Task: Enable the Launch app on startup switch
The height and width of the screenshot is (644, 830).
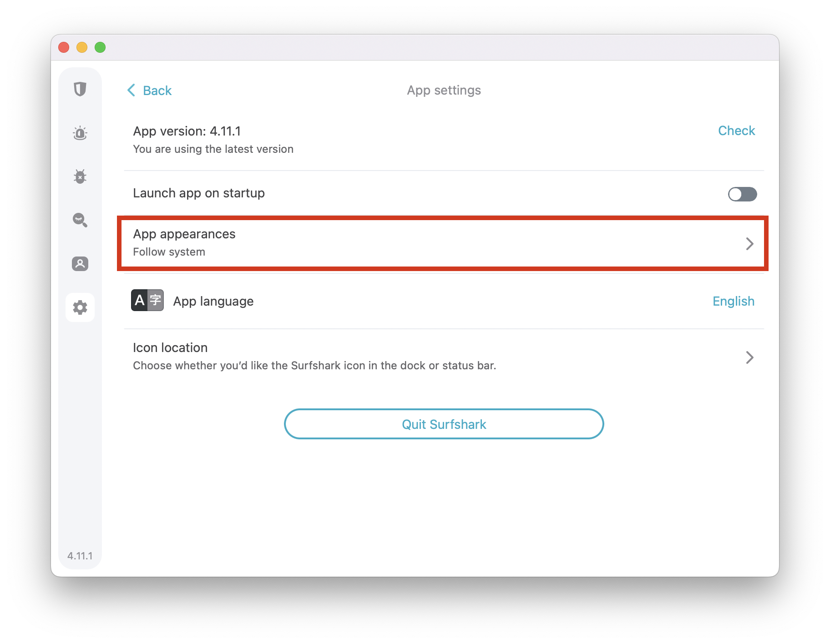Action: pos(742,194)
